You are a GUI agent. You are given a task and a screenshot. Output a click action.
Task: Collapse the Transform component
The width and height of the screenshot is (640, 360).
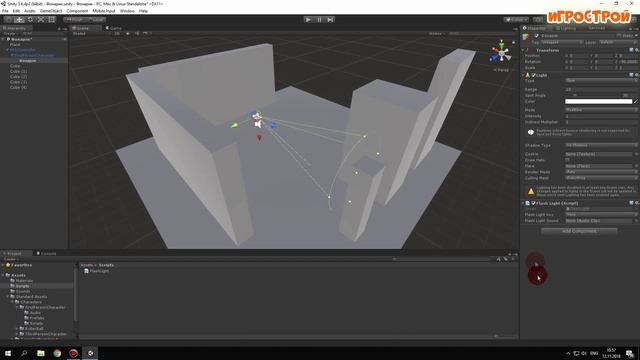coord(524,50)
